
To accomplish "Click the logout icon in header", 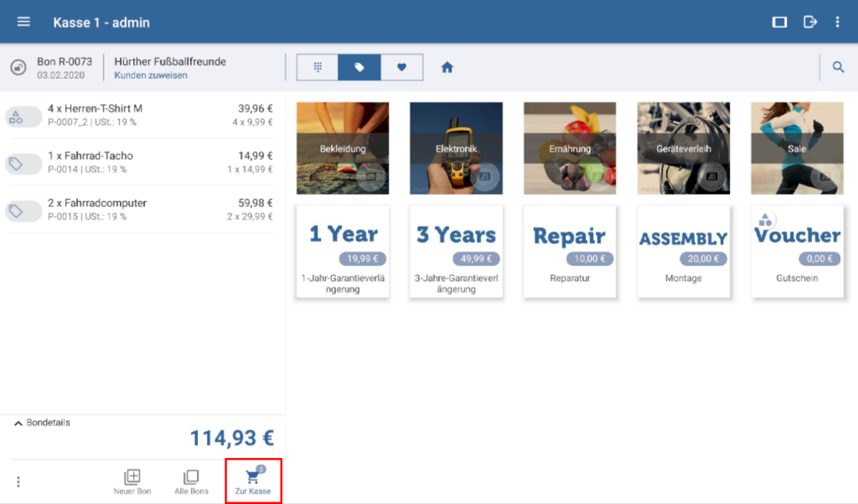I will pos(809,23).
